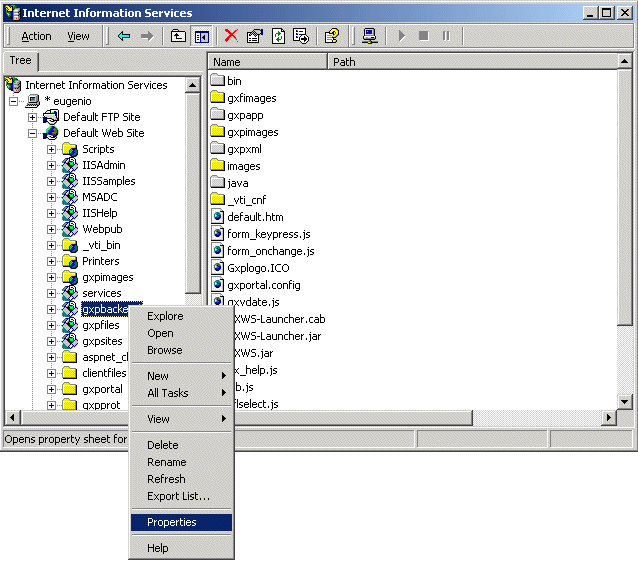Click the Stop item square button

coord(424,36)
